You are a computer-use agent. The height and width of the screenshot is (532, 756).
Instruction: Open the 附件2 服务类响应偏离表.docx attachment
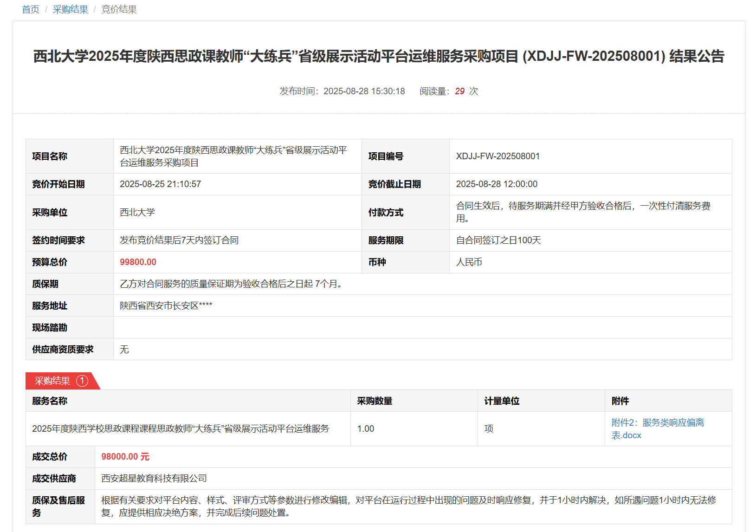click(657, 428)
